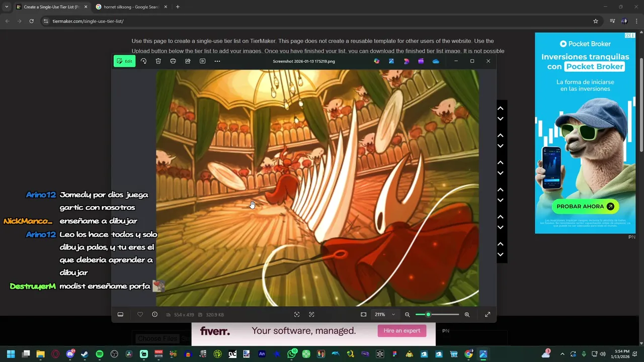Open the 211% zoom level dropdown
Viewport: 644px width, 362px height.
coord(385,315)
